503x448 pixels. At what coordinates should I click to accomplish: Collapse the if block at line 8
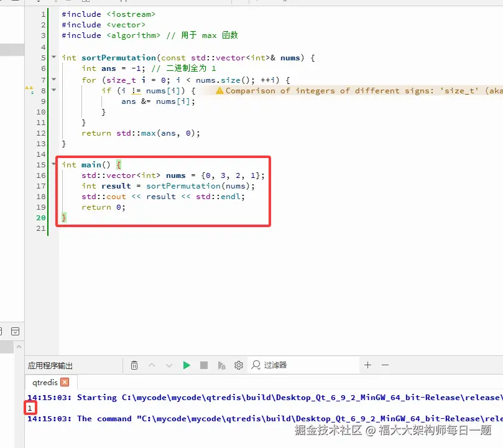pyautogui.click(x=54, y=90)
